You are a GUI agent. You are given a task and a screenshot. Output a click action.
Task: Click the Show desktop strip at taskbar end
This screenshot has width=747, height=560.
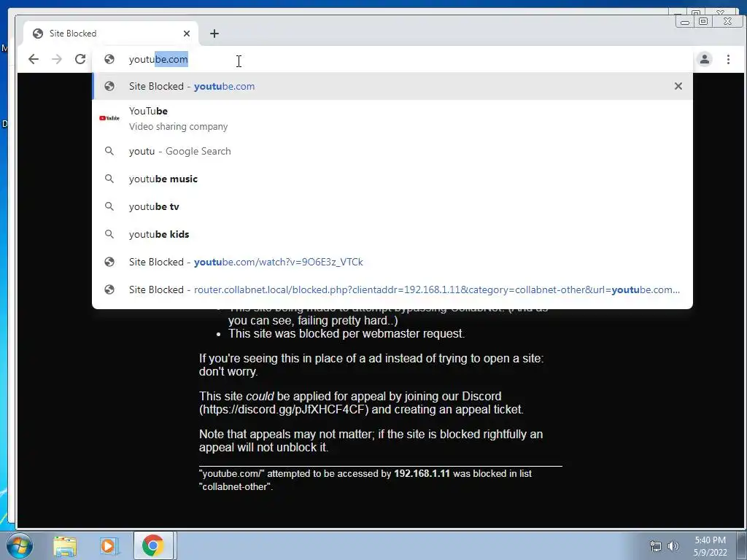click(x=742, y=545)
